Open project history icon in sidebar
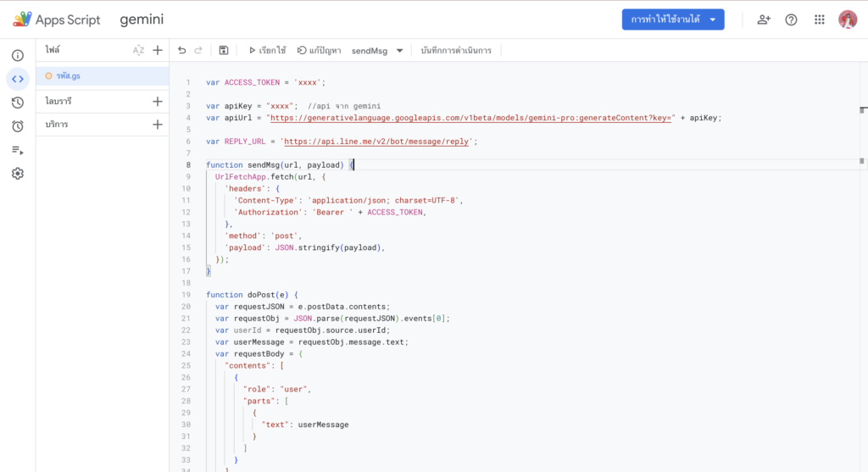The image size is (868, 472). pos(18,103)
